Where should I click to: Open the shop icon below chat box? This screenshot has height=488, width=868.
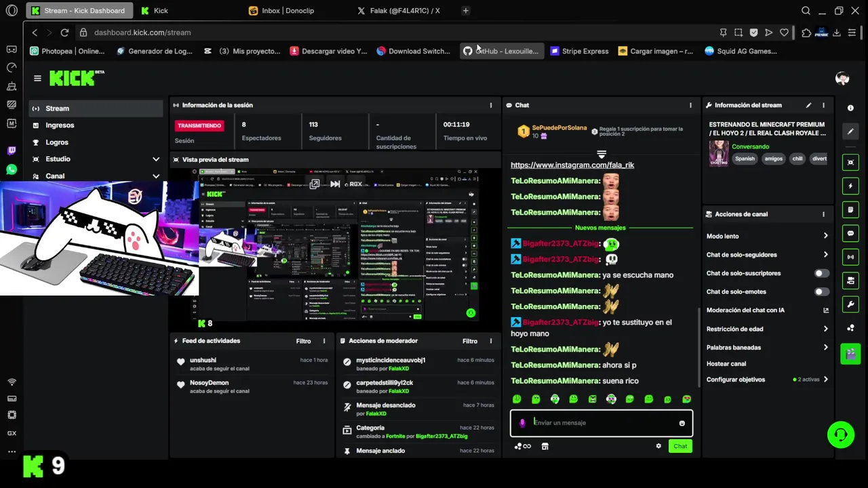coord(545,446)
